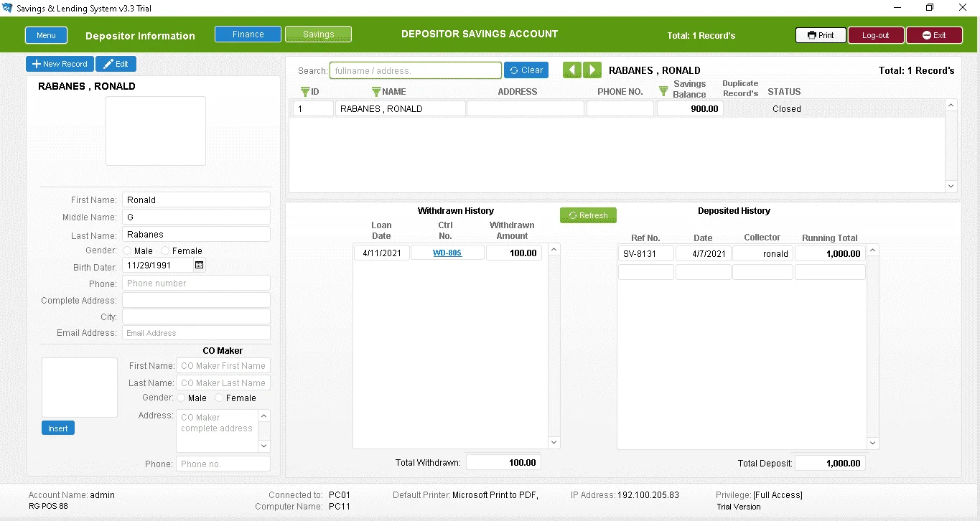This screenshot has width=980, height=521.
Task: Click Withdrawn History scroll up arrow
Action: (x=554, y=250)
